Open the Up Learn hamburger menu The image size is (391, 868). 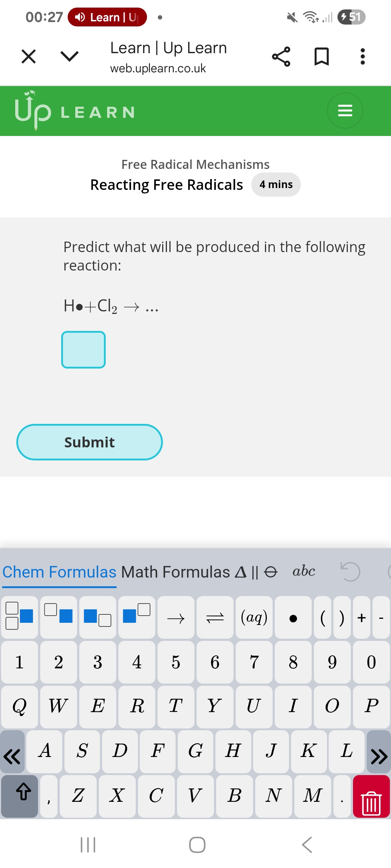[345, 111]
